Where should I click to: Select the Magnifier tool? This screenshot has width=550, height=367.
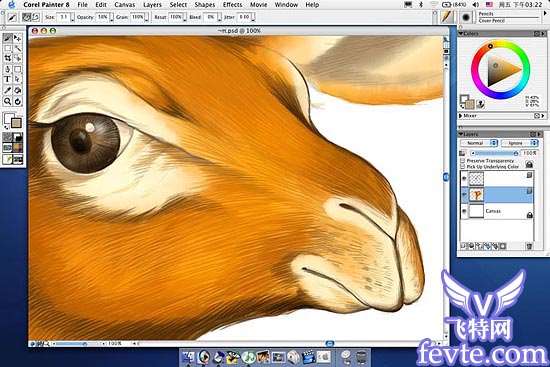7,101
